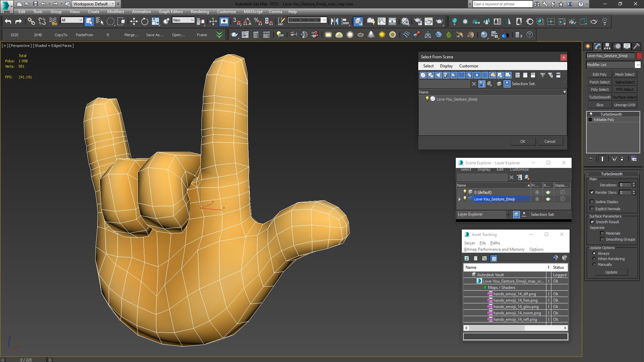Viewport: 644px width, 362px height.
Task: Click the Unwrap UVW modifier button
Action: 625,105
